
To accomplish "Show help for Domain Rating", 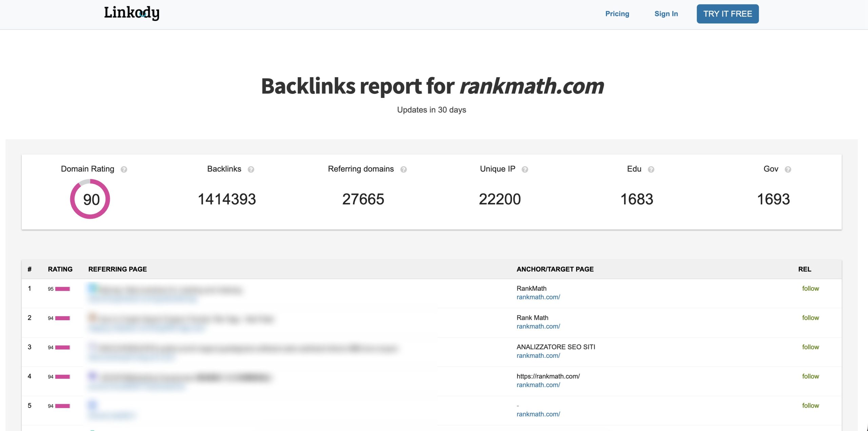I will [124, 169].
